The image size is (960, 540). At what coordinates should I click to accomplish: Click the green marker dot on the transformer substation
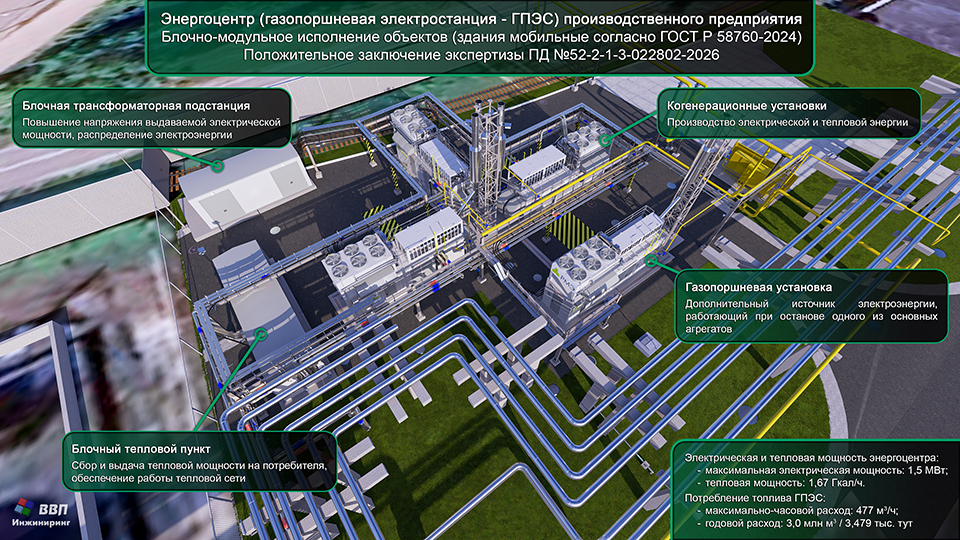218,165
